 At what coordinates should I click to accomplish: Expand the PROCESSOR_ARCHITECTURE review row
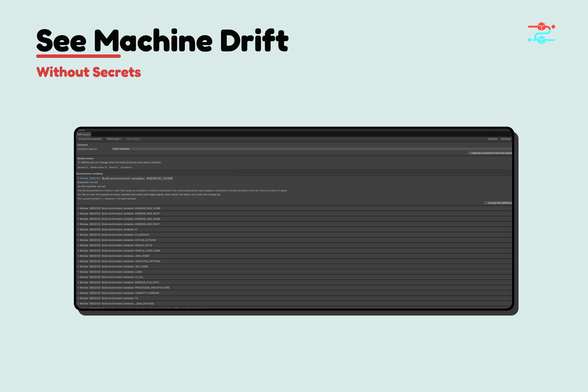(x=294, y=288)
